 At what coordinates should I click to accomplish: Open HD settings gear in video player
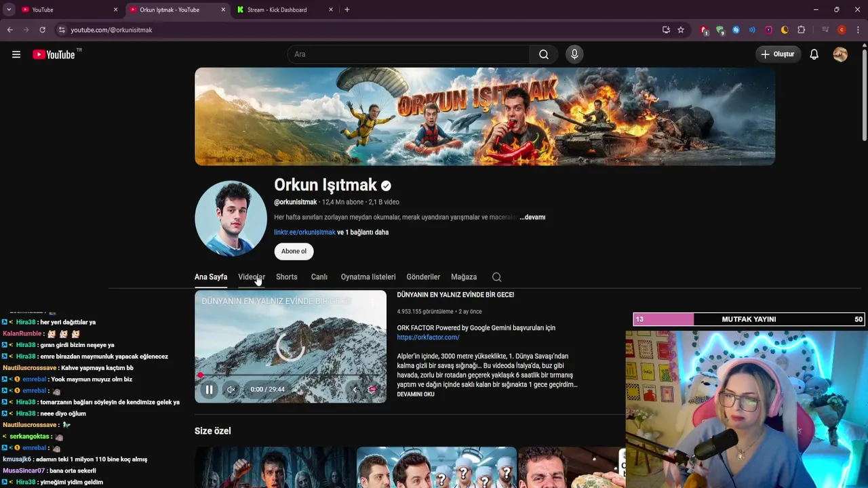(372, 389)
